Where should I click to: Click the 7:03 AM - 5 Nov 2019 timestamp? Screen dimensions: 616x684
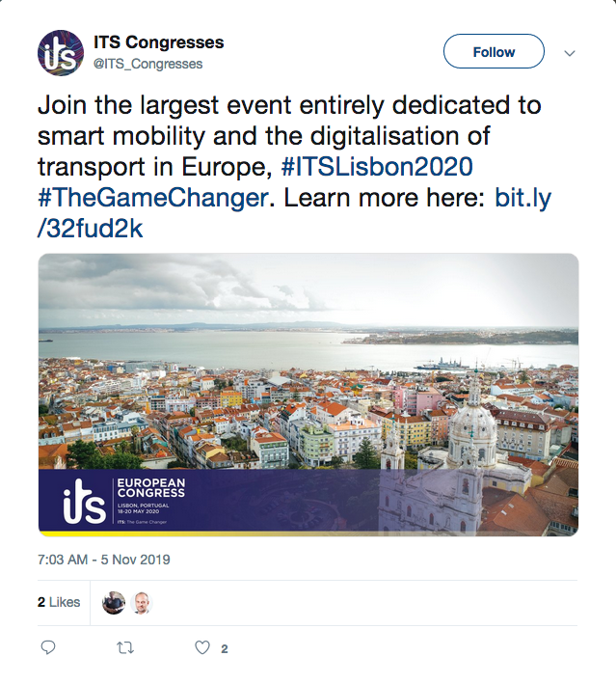(x=104, y=560)
